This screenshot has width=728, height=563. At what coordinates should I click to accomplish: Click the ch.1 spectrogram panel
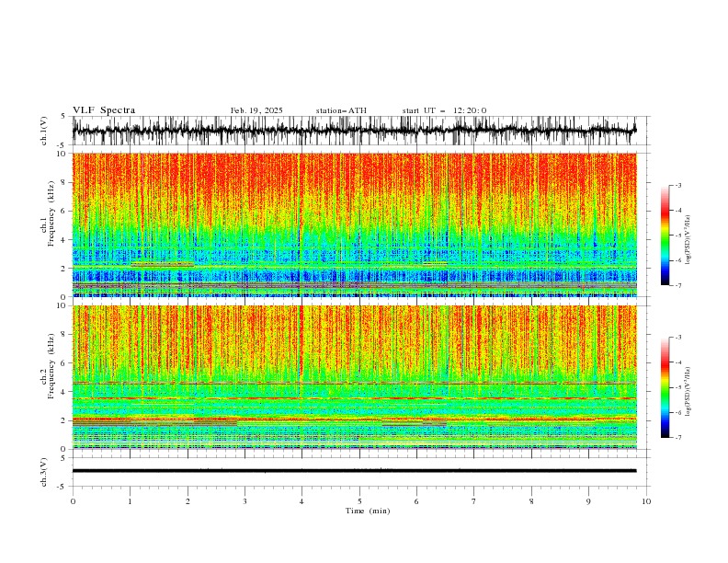[354, 224]
